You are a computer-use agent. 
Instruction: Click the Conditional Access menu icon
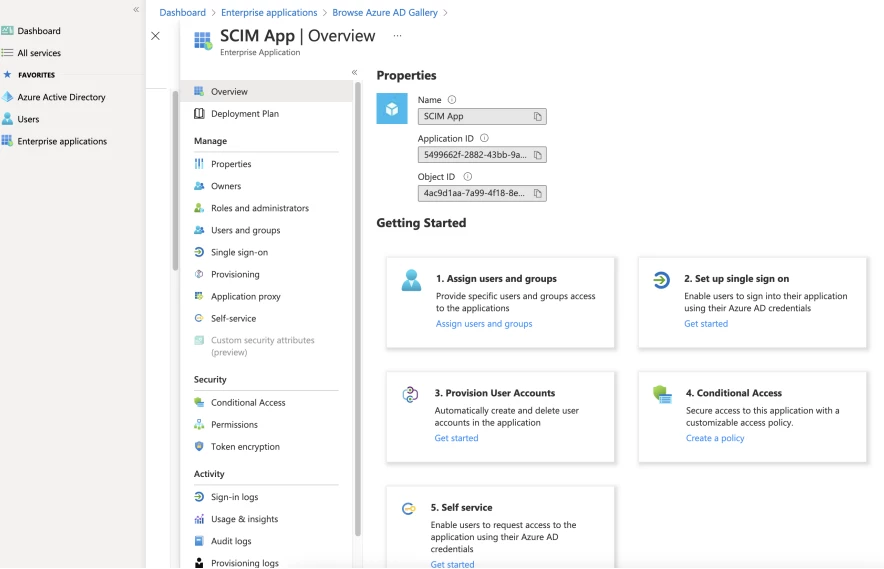click(x=199, y=403)
